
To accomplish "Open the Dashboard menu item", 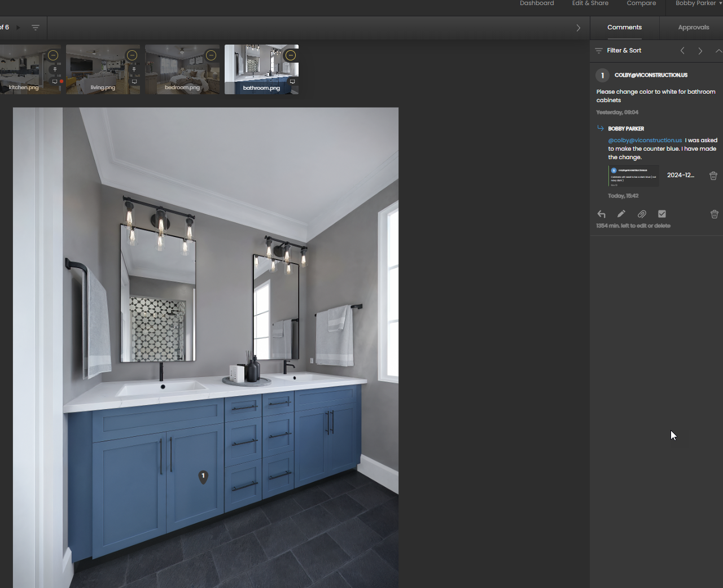I will (x=537, y=3).
